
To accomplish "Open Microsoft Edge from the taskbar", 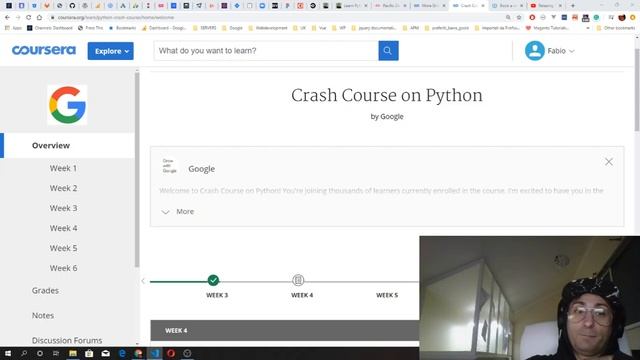I will point(122,353).
